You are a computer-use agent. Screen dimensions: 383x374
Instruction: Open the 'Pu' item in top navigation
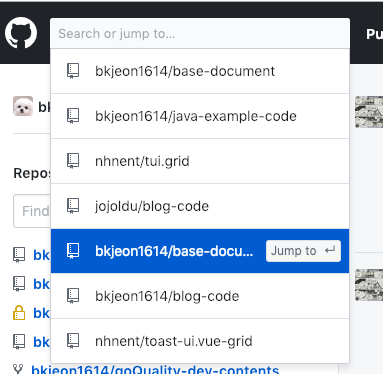[375, 34]
